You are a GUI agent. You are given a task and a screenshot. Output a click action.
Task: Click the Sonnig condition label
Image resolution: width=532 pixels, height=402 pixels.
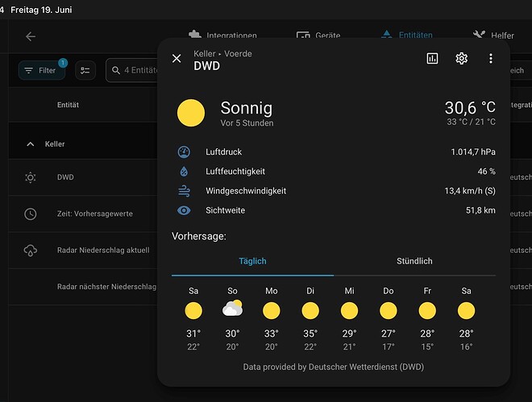pos(247,109)
